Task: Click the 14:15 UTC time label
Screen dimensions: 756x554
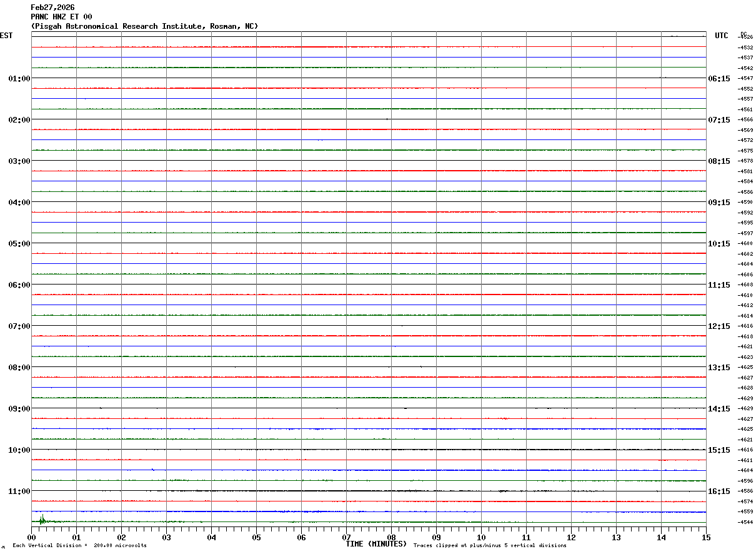Action: (x=719, y=409)
